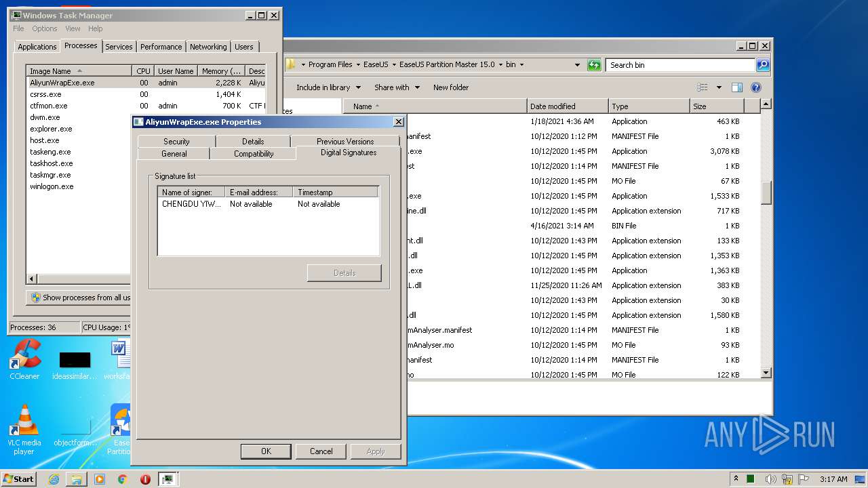Switch to Task Manager Services tab
Viewport: 868px width, 488px height.
point(119,47)
